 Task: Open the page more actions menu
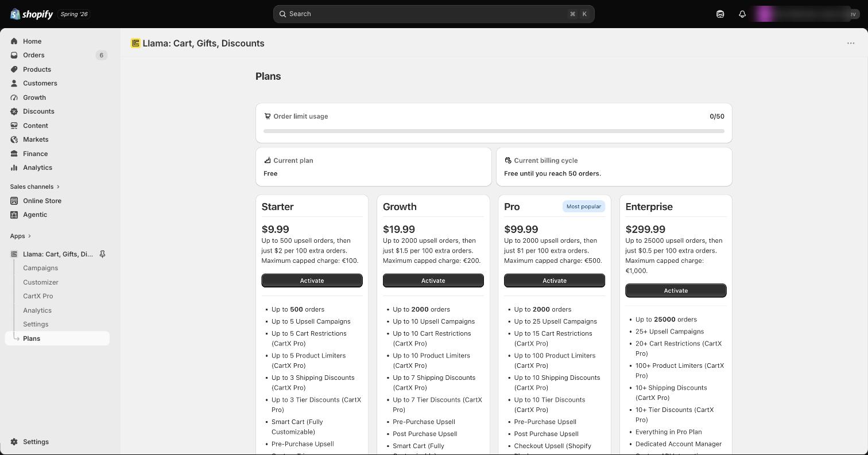[x=851, y=43]
